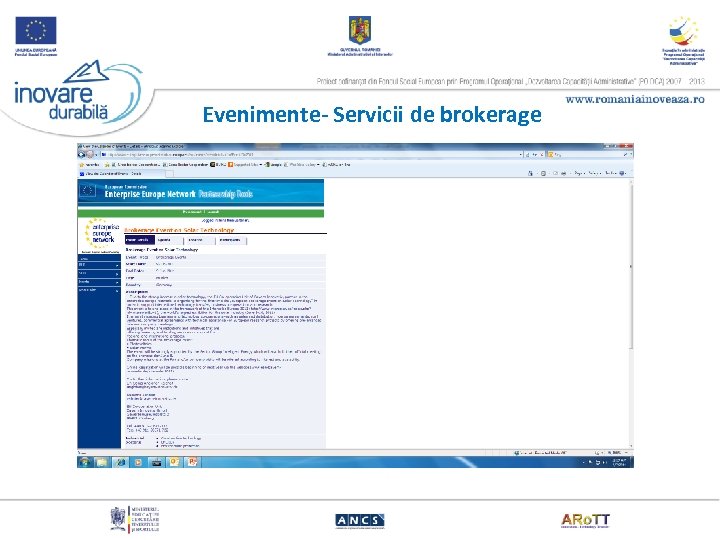Click the red Stop loading icon
Screen dimensions: 720x540
tap(542, 155)
